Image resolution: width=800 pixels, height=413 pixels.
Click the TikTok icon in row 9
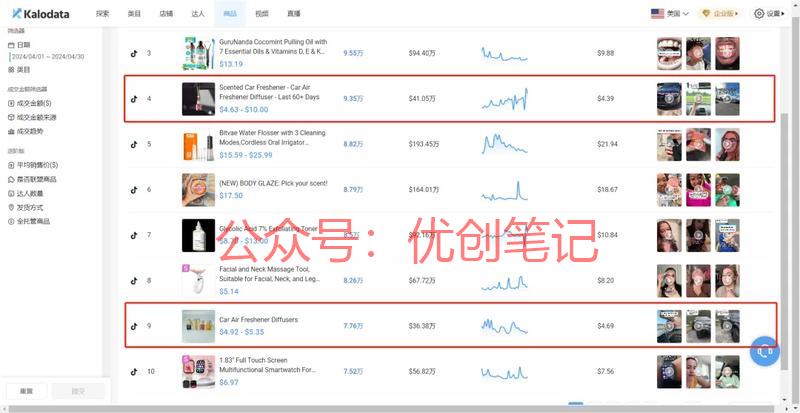click(x=134, y=326)
